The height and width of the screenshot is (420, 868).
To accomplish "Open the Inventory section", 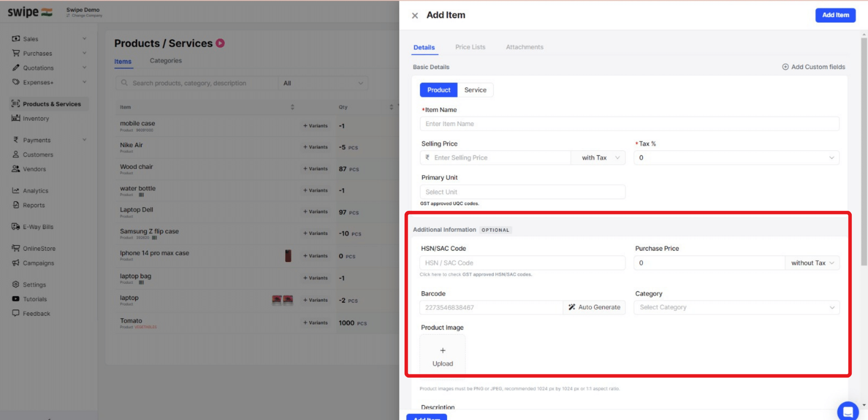I will tap(36, 118).
